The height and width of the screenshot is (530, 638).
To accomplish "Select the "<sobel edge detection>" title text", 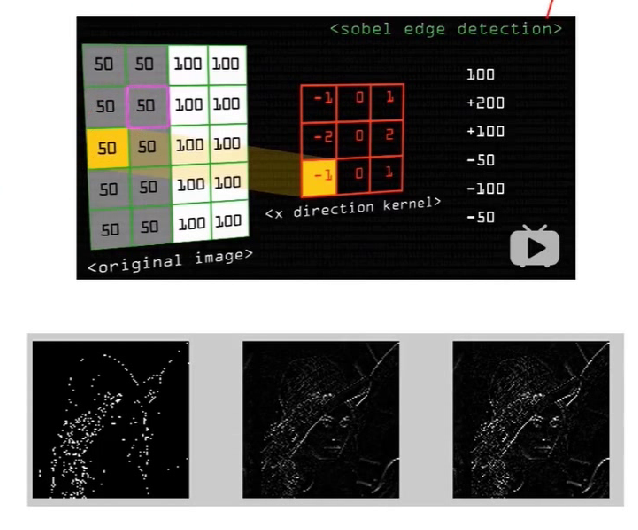I will pyautogui.click(x=446, y=29).
